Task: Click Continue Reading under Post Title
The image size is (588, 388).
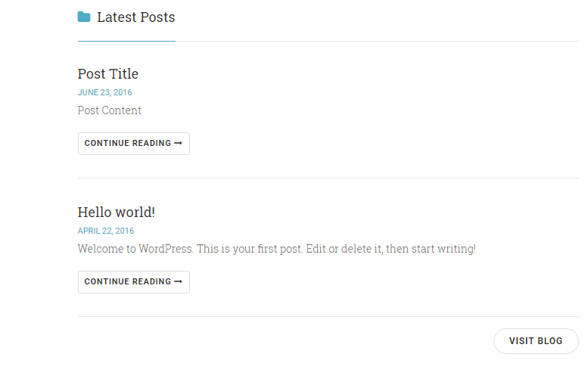Action: click(x=134, y=144)
